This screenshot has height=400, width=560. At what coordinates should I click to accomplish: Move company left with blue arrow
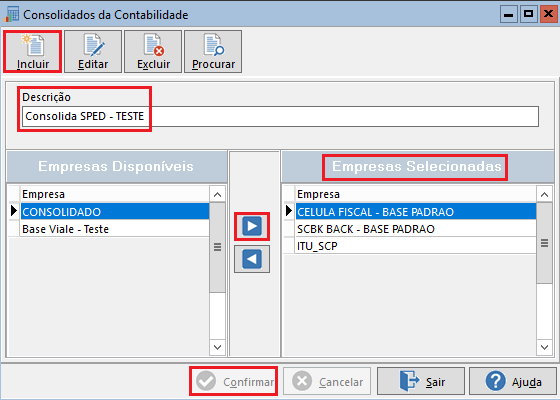click(252, 259)
